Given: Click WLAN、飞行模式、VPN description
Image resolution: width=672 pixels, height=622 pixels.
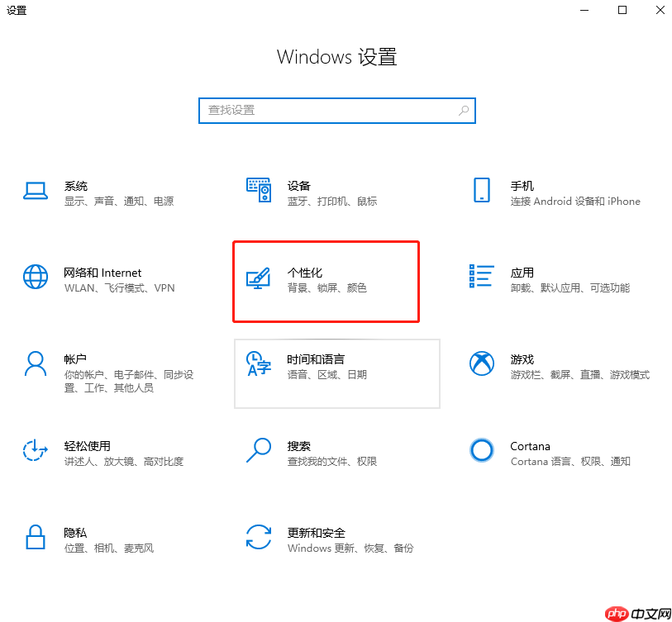Looking at the screenshot, I should pyautogui.click(x=120, y=288).
